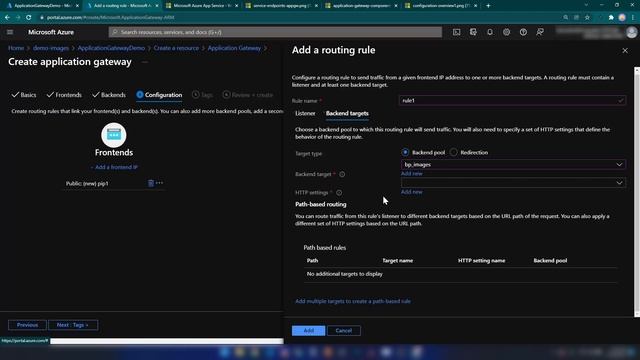640x360 pixels.
Task: Select the Configuration wizard step
Action: click(159, 95)
